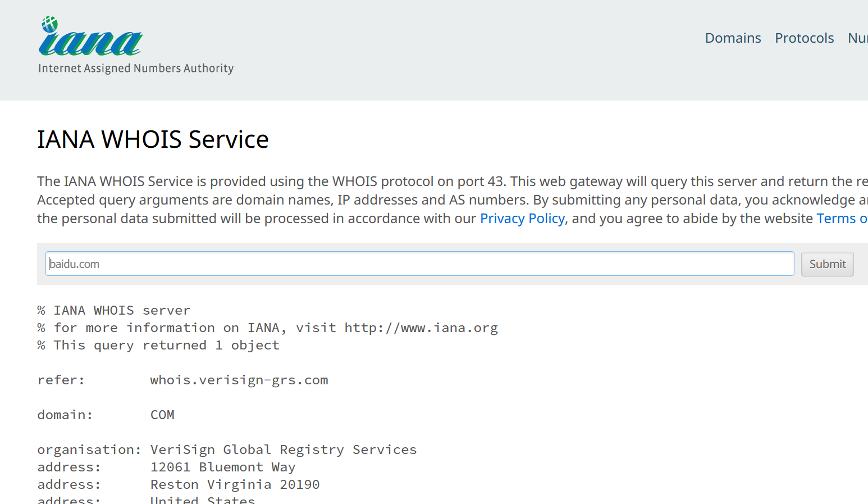Select the '% IANA WHOIS server' line

114,310
